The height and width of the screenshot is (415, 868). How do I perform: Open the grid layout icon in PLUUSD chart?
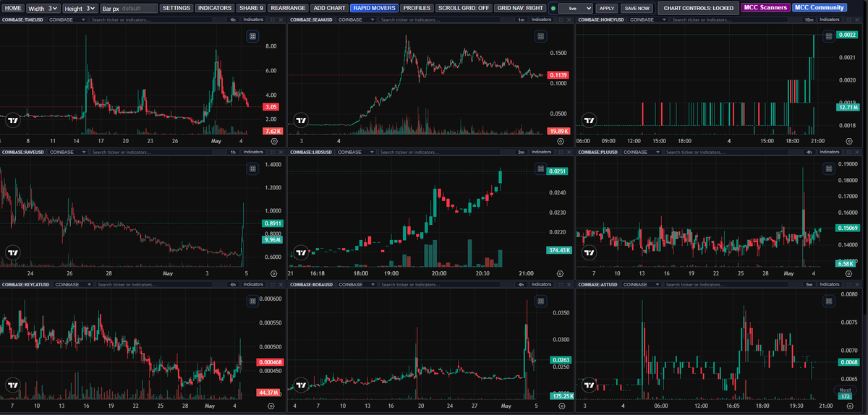coord(827,168)
